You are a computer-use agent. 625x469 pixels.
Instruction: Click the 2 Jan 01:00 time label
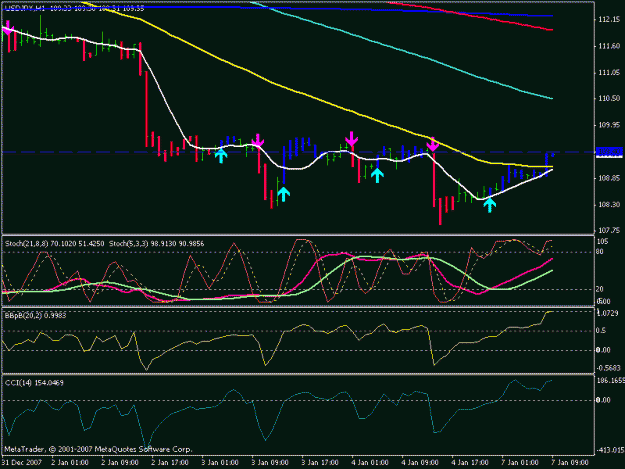pos(70,463)
